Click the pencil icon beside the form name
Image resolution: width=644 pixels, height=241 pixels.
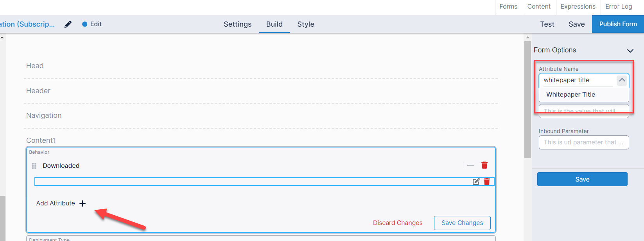68,24
